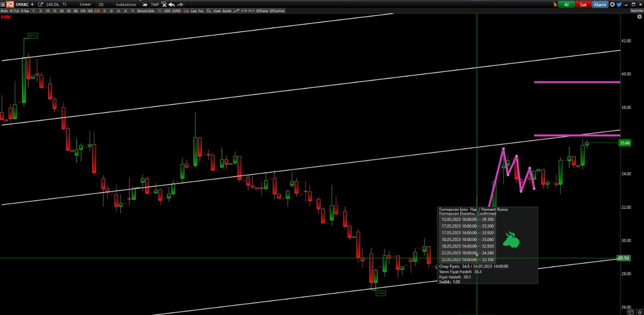The image size is (644, 315).
Task: Open the 240 Dk. period dropdown
Action: [53, 4]
